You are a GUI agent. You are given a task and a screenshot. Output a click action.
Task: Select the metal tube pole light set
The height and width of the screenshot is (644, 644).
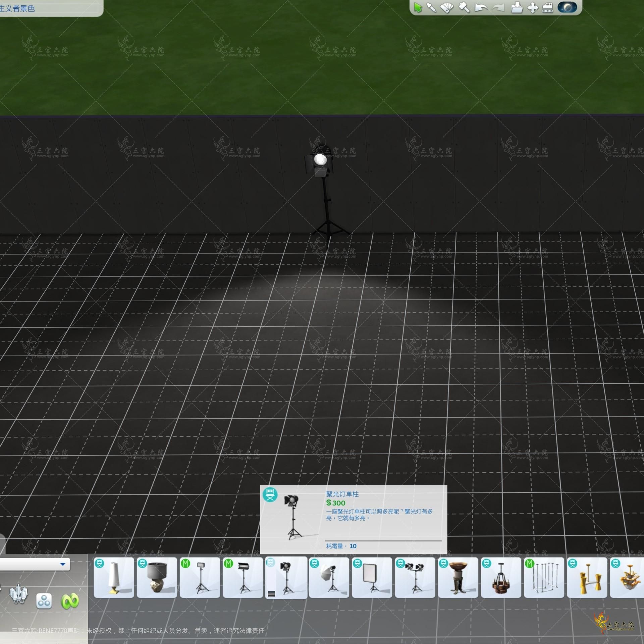point(544,578)
